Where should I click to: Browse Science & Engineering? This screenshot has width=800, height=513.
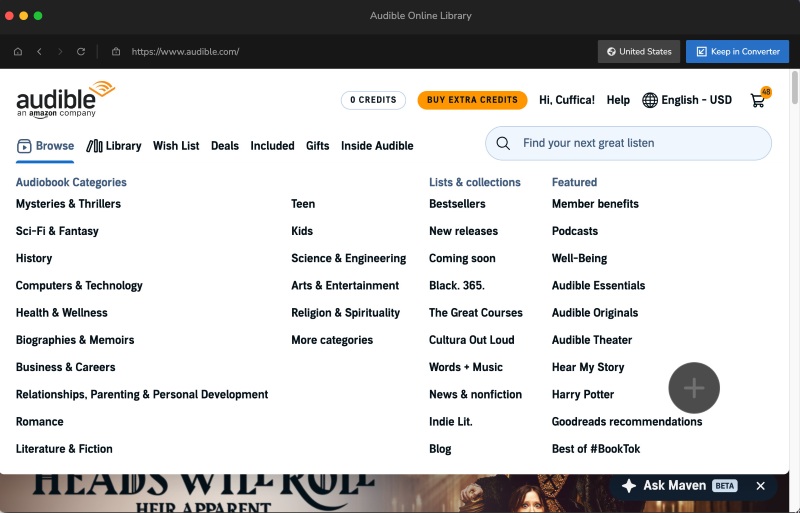point(348,258)
